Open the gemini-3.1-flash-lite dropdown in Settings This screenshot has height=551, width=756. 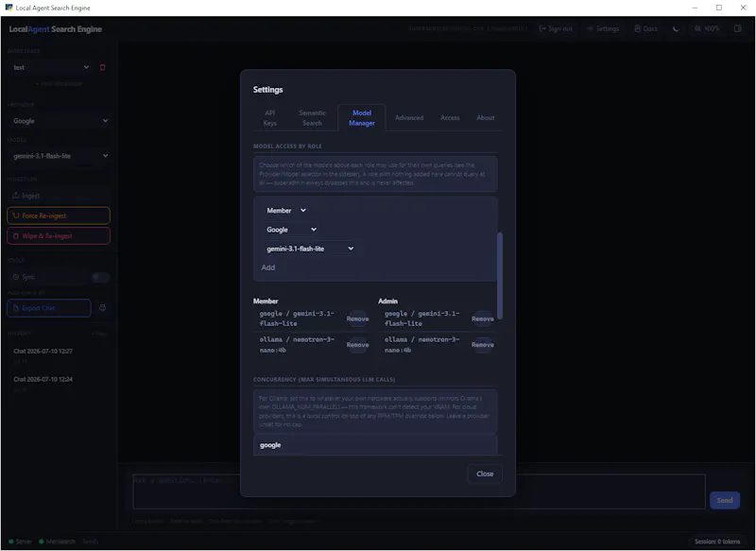(x=310, y=249)
